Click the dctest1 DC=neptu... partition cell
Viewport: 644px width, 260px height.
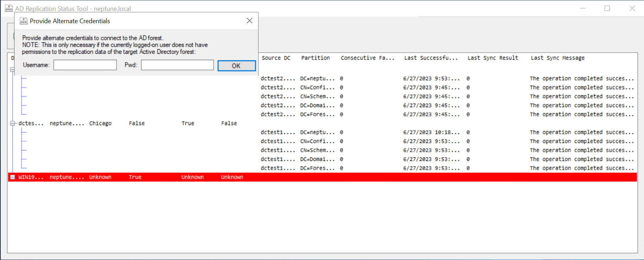(x=317, y=132)
